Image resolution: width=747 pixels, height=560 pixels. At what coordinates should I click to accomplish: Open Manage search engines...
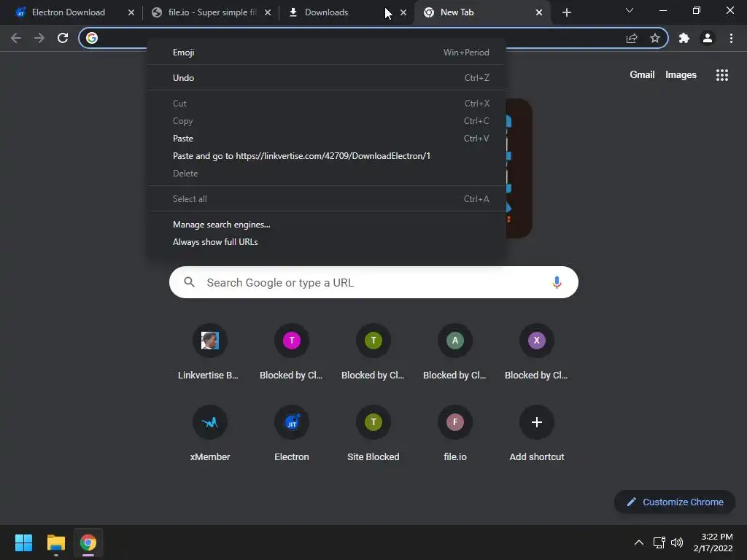pyautogui.click(x=326, y=225)
